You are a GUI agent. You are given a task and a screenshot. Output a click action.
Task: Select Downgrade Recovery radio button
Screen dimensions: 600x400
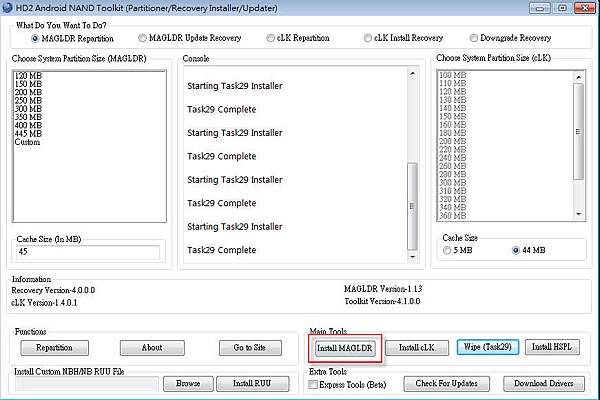pos(510,38)
